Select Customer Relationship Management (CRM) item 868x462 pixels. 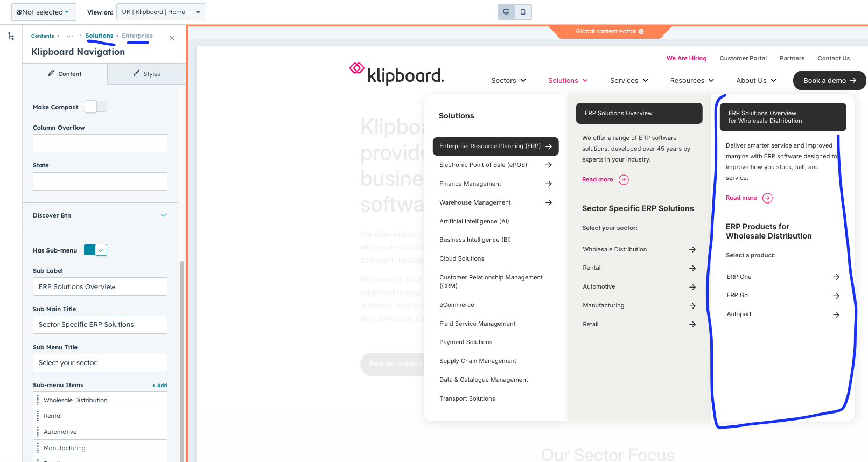click(491, 282)
